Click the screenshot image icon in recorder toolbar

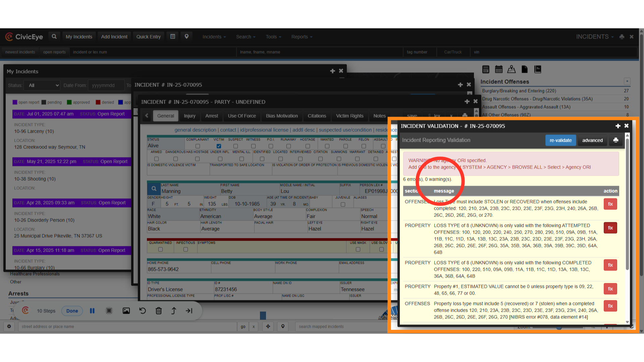coord(126,311)
